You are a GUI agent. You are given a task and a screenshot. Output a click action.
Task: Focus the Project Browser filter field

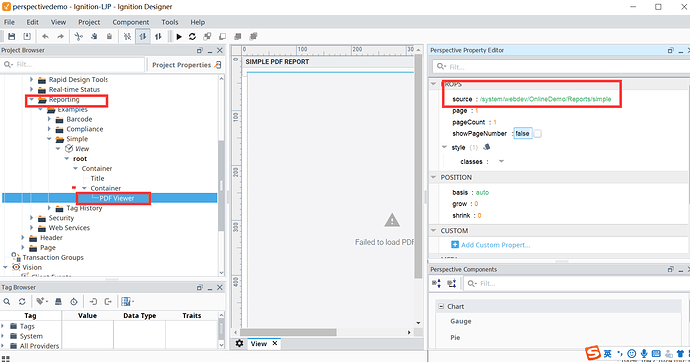point(73,64)
